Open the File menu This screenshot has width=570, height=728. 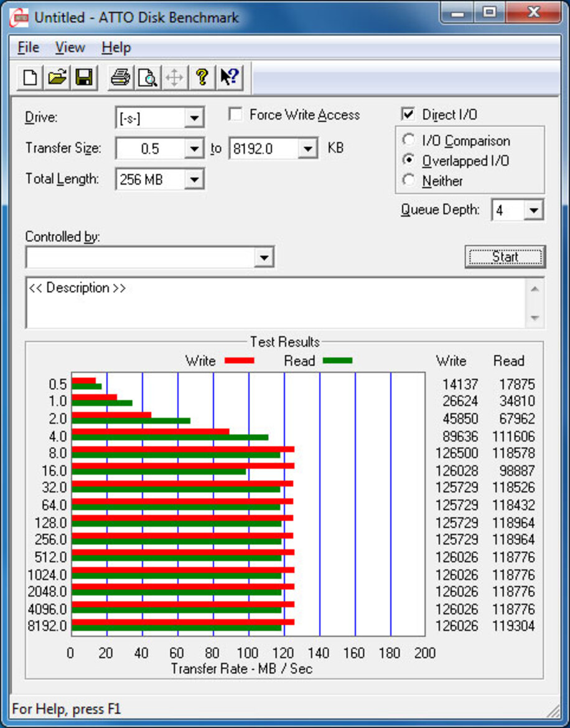click(28, 47)
